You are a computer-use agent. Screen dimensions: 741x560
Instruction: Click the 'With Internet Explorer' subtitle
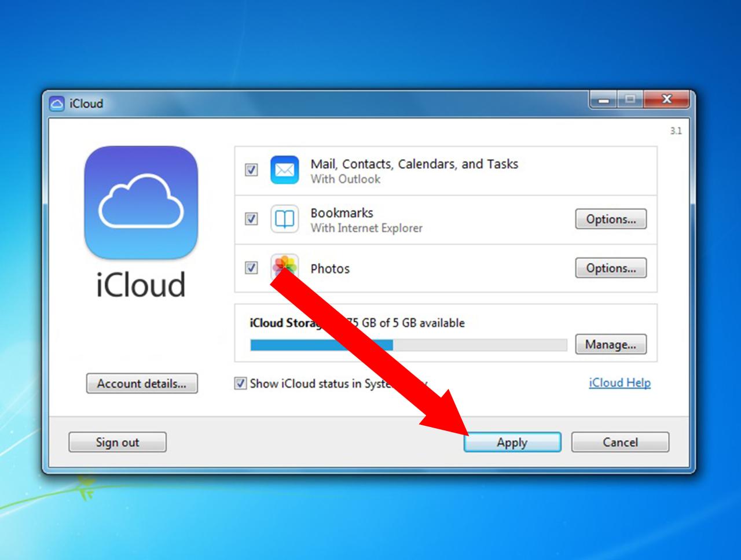click(366, 228)
